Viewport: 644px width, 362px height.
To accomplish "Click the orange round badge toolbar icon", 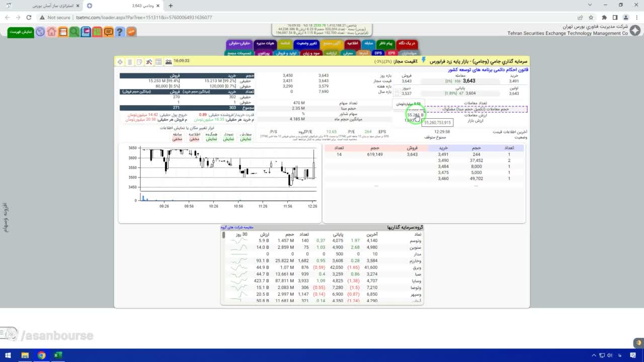I will (131, 32).
